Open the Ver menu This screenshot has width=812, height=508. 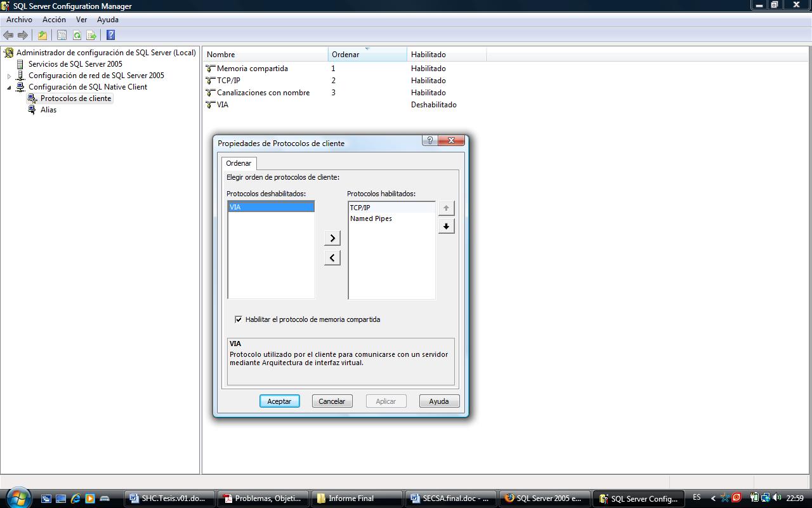[x=81, y=20]
